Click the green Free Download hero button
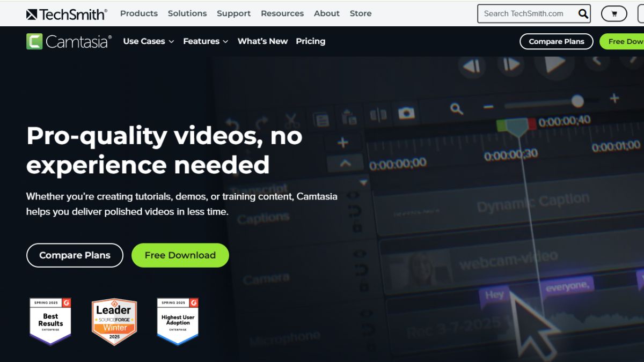The height and width of the screenshot is (362, 644). click(180, 255)
